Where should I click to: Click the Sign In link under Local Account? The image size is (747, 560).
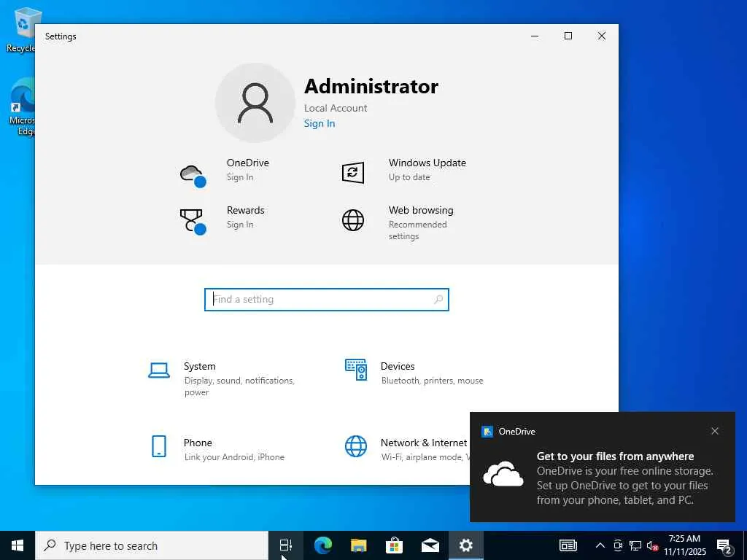pyautogui.click(x=320, y=123)
